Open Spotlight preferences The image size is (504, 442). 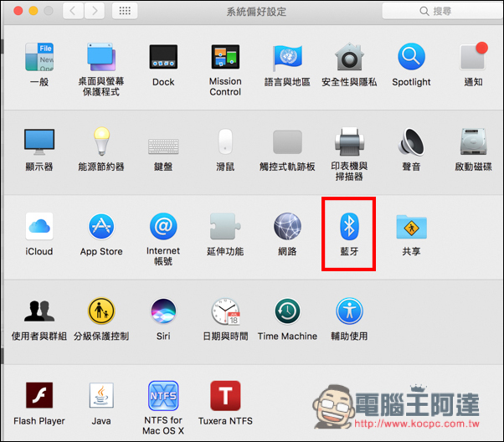(x=411, y=57)
